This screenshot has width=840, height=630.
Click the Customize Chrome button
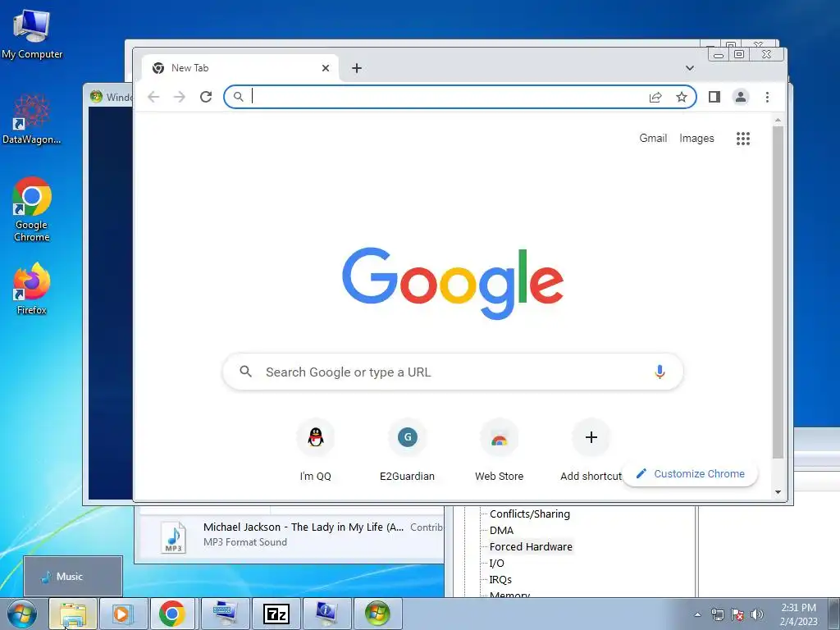click(690, 474)
